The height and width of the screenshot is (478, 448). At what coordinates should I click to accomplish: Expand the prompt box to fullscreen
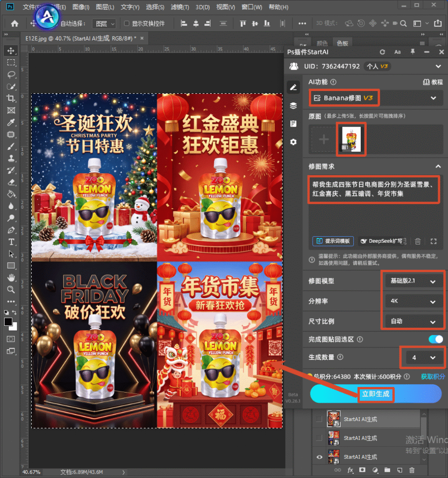[x=434, y=241]
